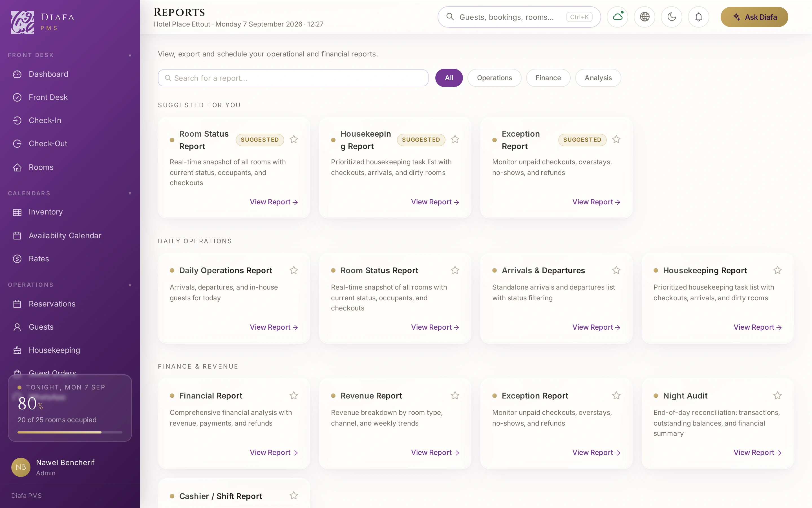This screenshot has width=812, height=508.
Task: Favorite the suggested Room Status Report
Action: click(x=294, y=139)
